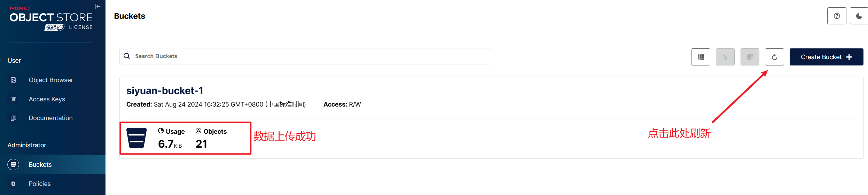Click the Policies shield icon

point(14,184)
